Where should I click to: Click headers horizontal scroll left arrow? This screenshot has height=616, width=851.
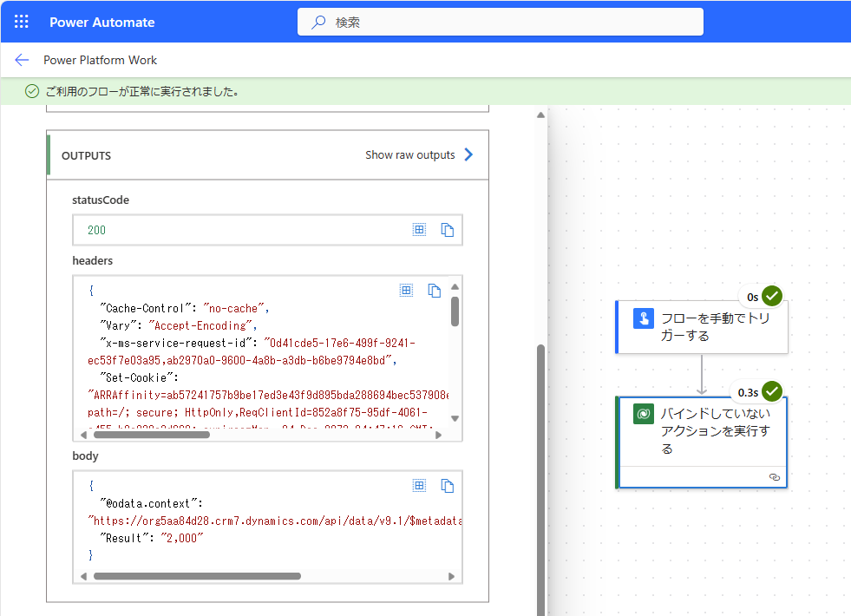(x=83, y=435)
